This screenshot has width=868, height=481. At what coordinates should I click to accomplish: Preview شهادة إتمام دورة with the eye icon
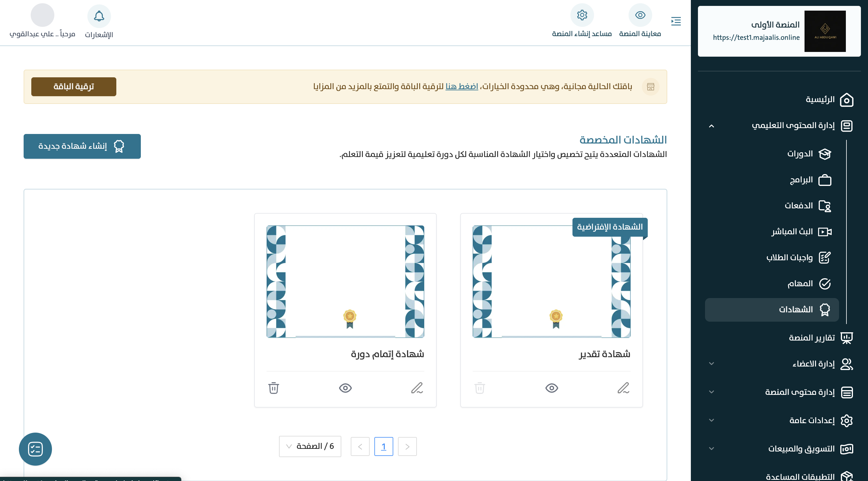(x=345, y=388)
